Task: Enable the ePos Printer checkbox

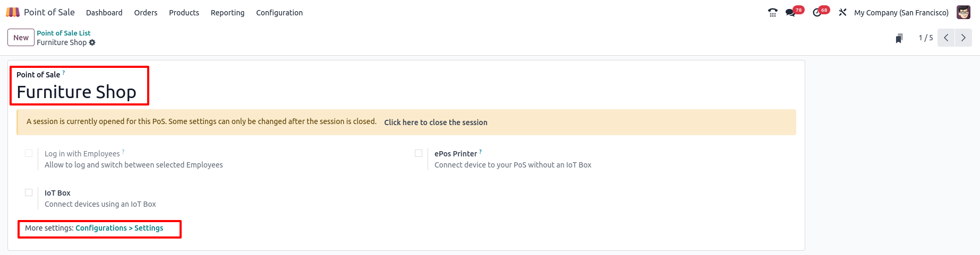Action: (x=419, y=153)
